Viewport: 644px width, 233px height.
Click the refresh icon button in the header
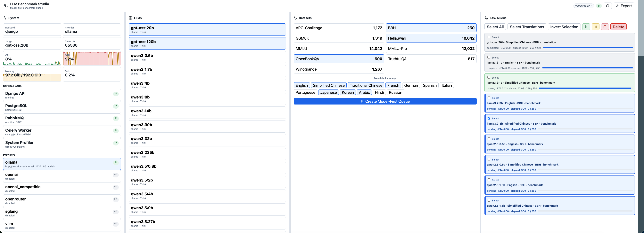(607, 6)
